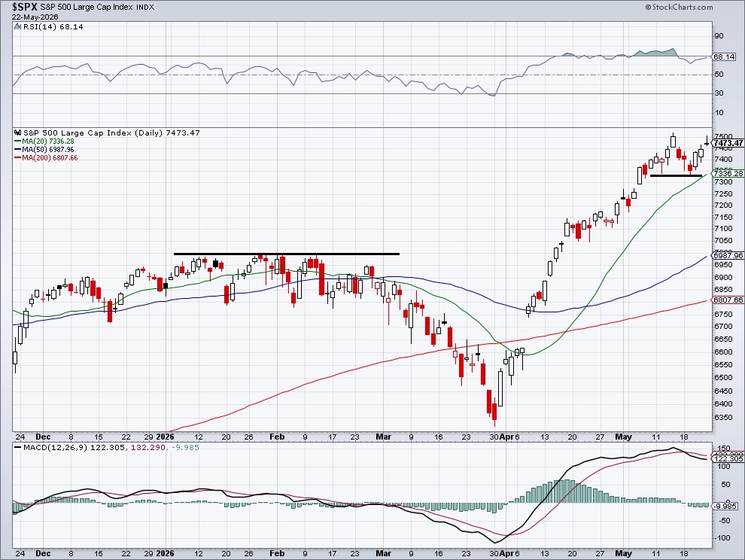This screenshot has height=560, width=745.
Task: Open the StockCharts.com watermark link
Action: [679, 7]
